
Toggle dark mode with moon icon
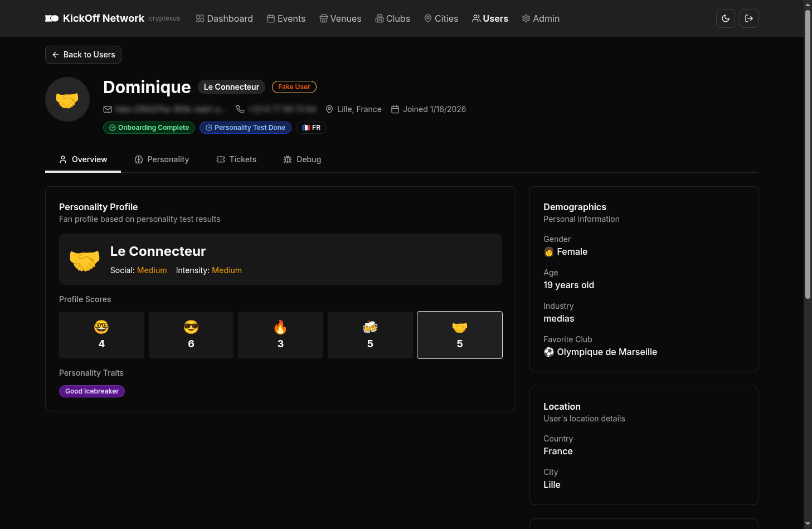click(725, 18)
